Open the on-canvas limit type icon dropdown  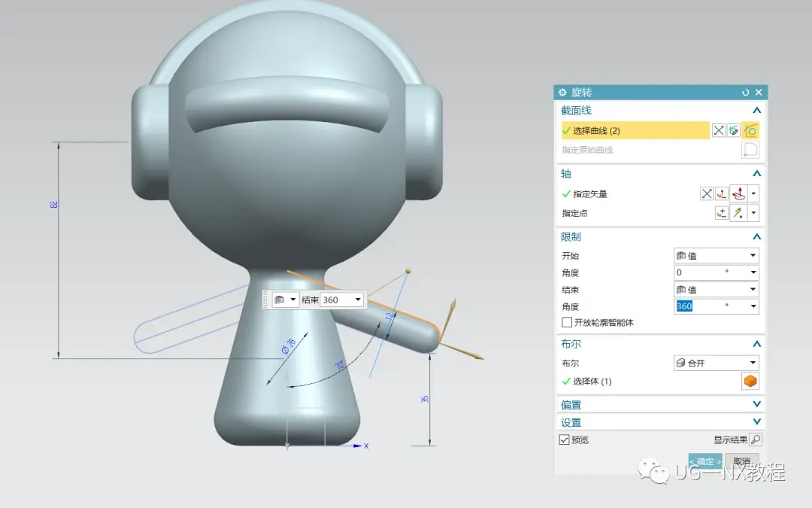(286, 300)
